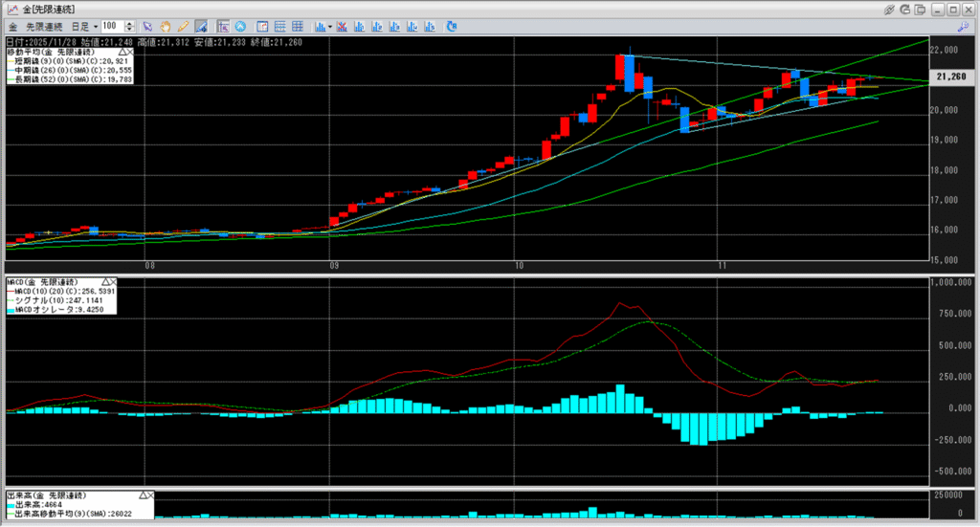Image resolution: width=980 pixels, height=527 pixels.
Task: Click the wrench settings icon
Action: pos(963,26)
